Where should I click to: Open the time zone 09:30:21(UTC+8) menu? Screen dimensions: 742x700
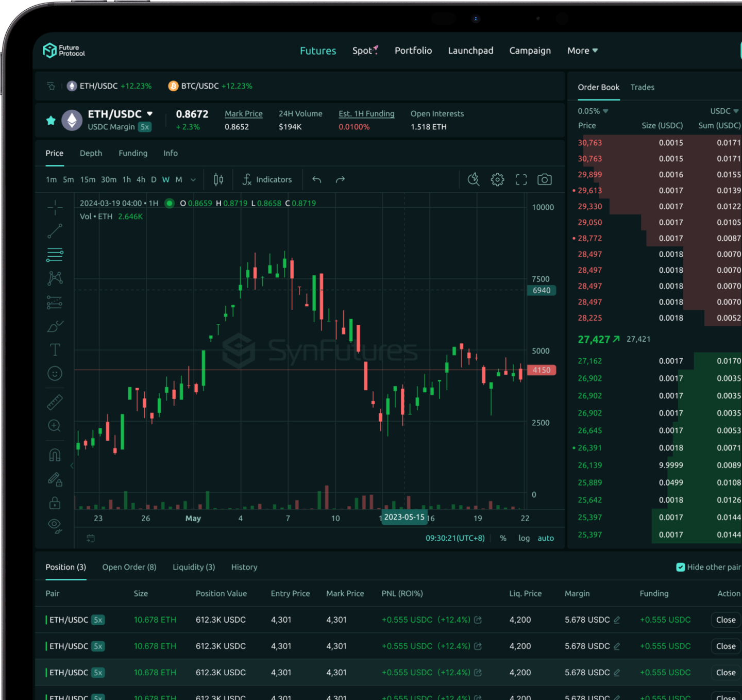pos(455,538)
